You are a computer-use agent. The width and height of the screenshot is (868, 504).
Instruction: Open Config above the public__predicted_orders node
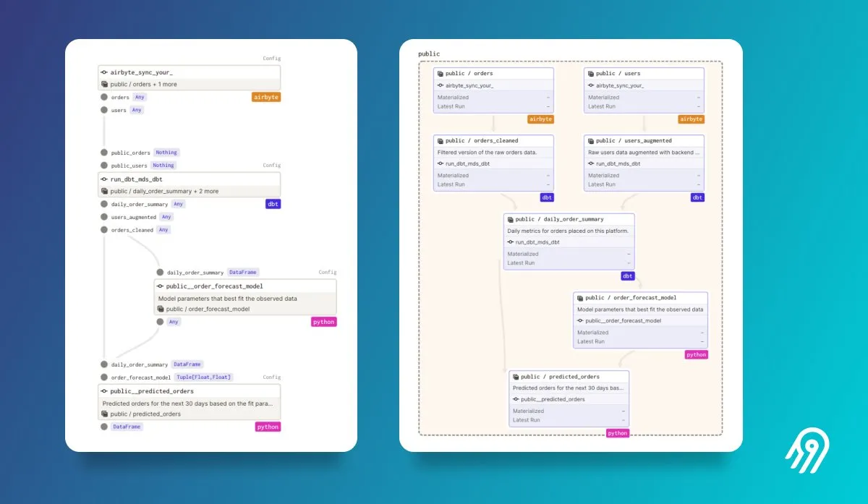click(271, 377)
